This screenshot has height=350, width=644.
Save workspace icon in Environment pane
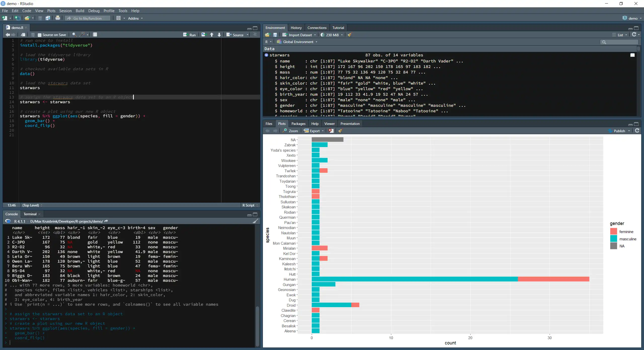[275, 35]
